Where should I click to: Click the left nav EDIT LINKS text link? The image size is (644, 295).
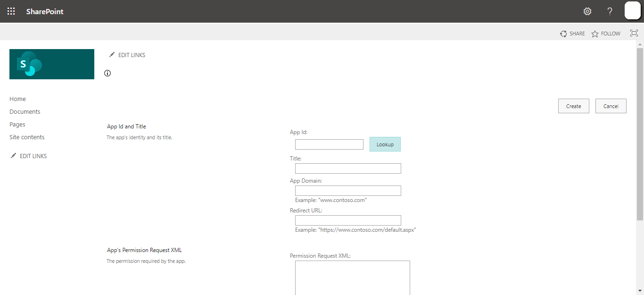33,156
